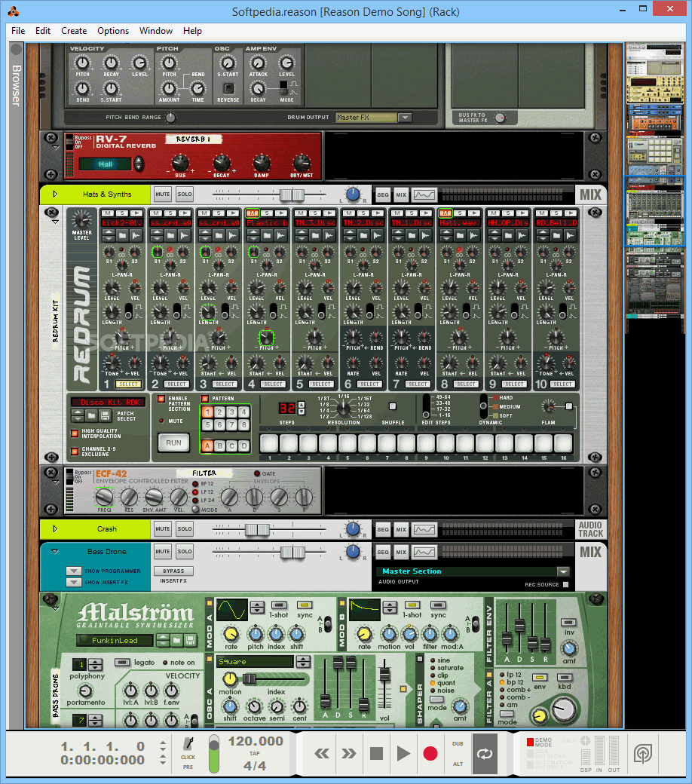Click the Malström Mod A rate knob
The image size is (692, 784).
(x=231, y=634)
